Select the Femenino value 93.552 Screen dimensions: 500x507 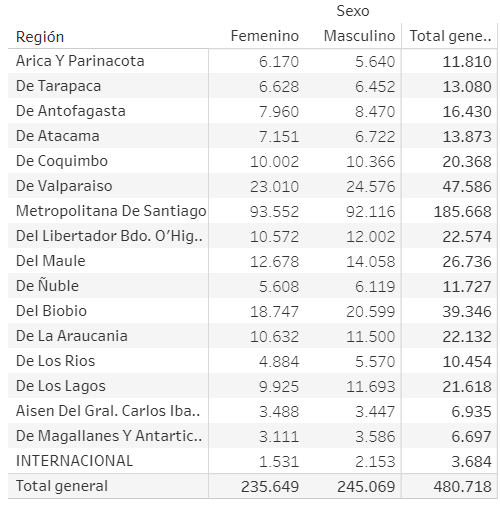[x=274, y=212]
